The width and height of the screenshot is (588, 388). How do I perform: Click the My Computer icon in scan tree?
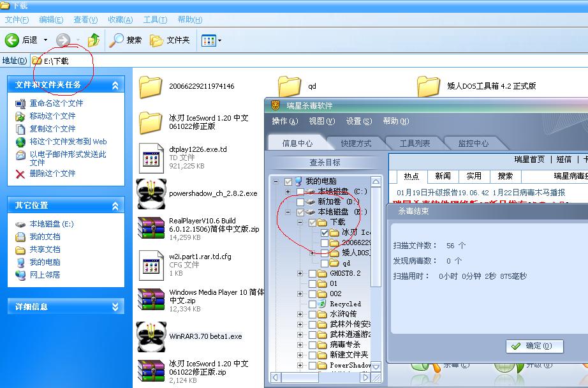pos(298,181)
